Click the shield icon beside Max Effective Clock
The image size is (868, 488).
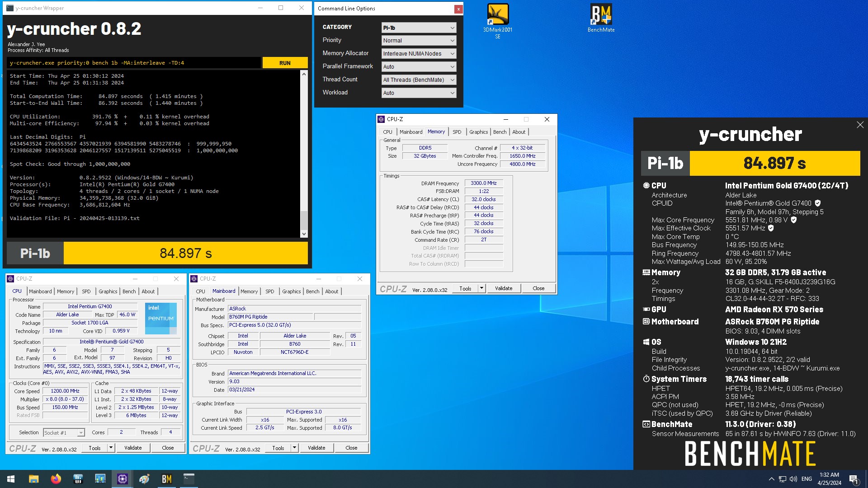pyautogui.click(x=771, y=228)
